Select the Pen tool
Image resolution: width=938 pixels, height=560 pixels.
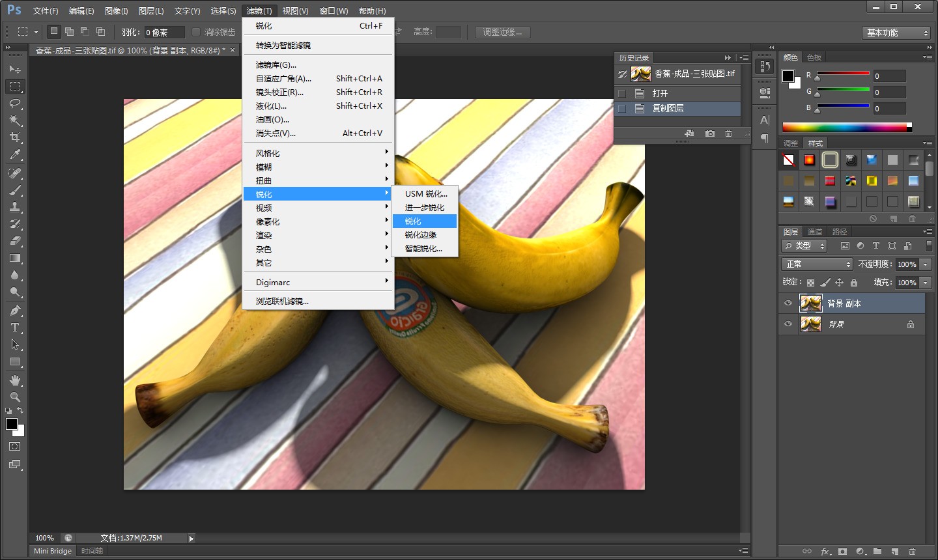click(x=15, y=311)
